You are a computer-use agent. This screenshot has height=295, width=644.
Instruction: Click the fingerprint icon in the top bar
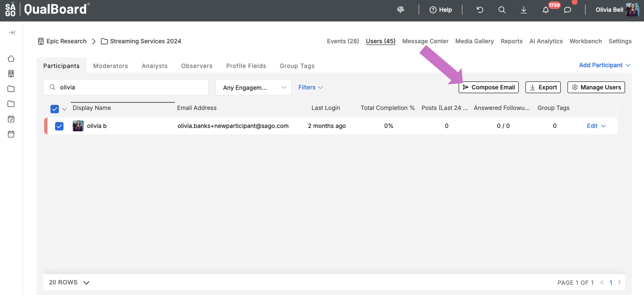click(x=401, y=10)
